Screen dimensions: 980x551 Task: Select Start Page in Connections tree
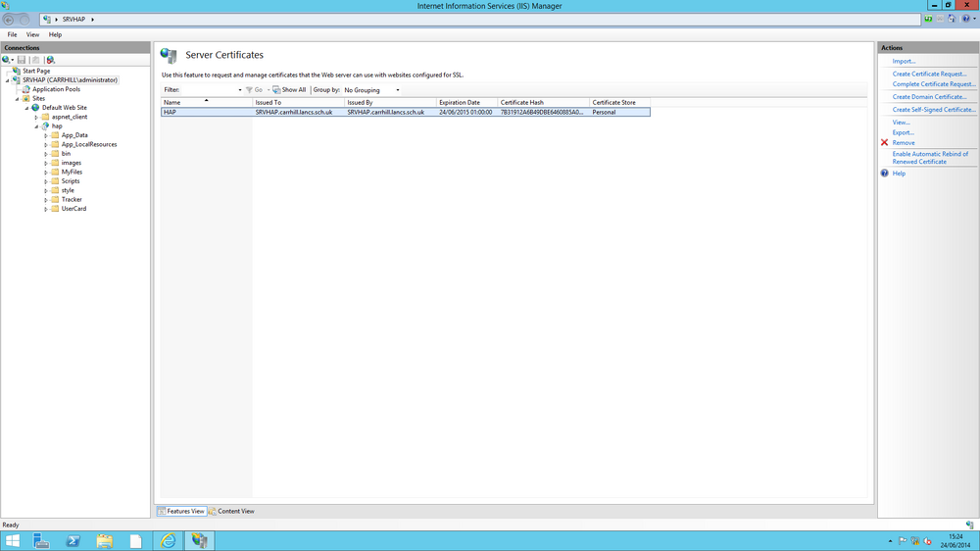coord(36,72)
